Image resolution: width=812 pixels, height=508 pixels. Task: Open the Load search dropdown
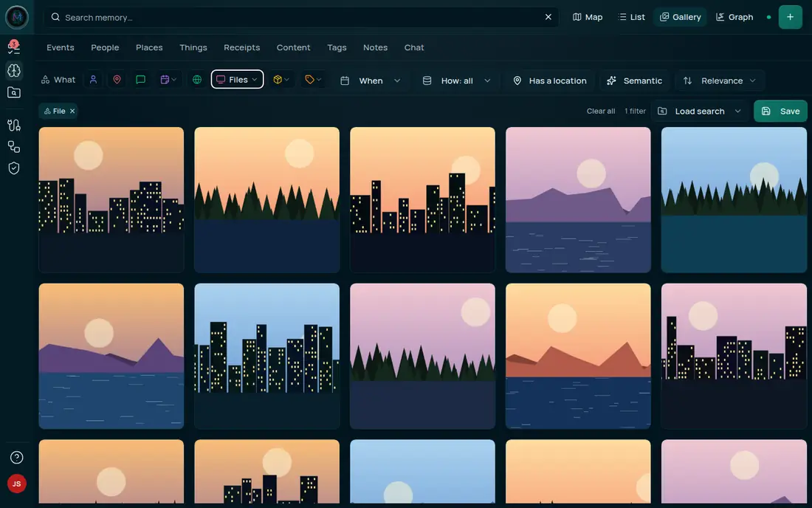pyautogui.click(x=700, y=111)
